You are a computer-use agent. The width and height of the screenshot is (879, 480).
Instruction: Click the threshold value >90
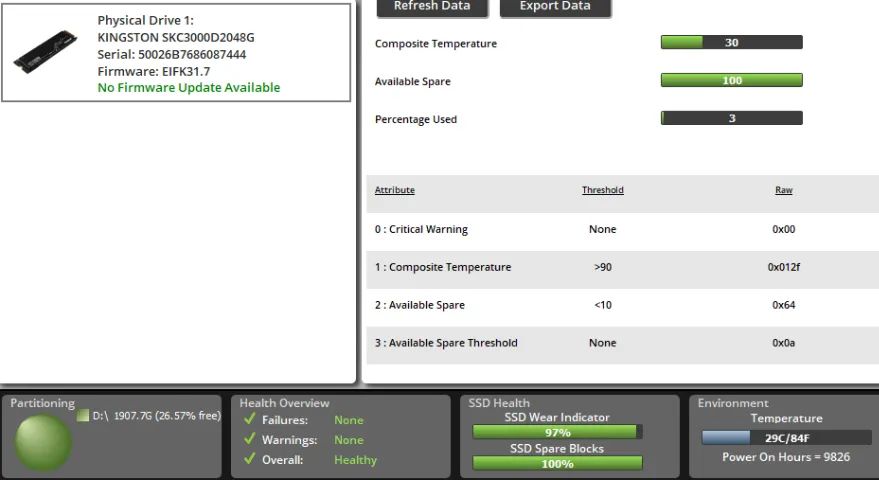603,267
